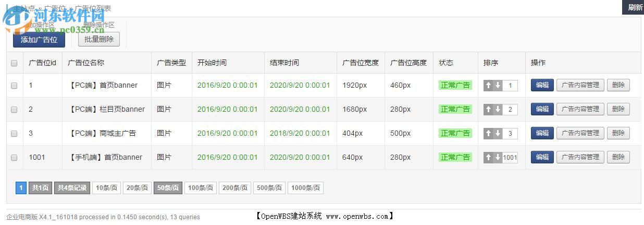Set page size to 20条/页
Screen dimensions: 644x225
(137, 188)
